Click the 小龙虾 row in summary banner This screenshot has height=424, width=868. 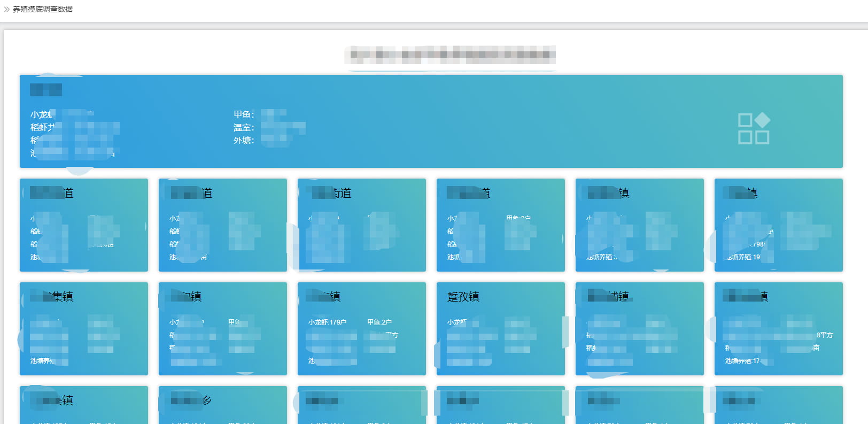pos(42,114)
